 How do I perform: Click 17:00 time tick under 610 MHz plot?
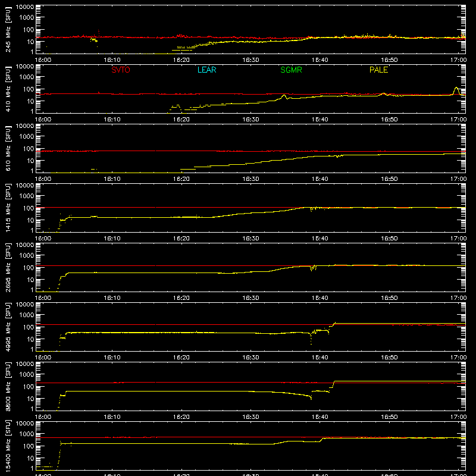point(458,179)
